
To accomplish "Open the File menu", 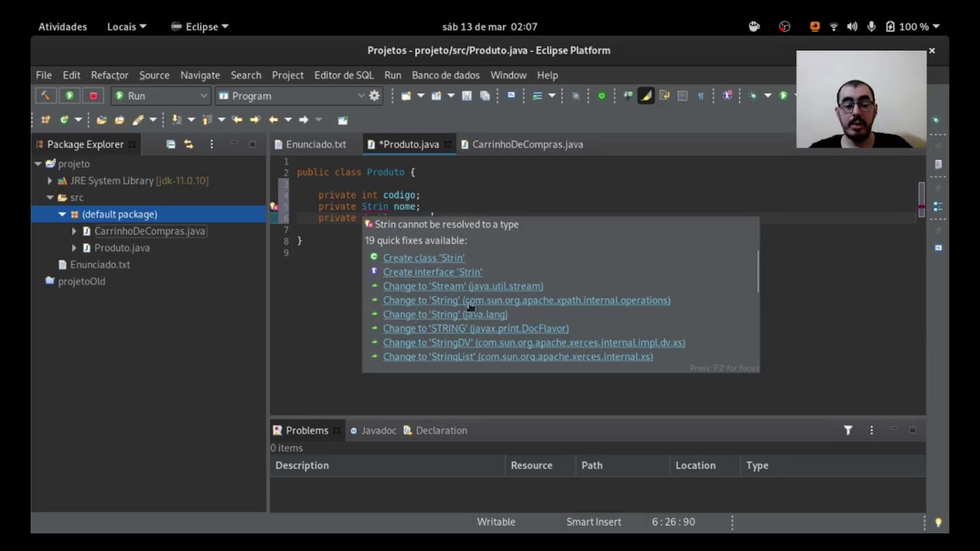I will [44, 75].
